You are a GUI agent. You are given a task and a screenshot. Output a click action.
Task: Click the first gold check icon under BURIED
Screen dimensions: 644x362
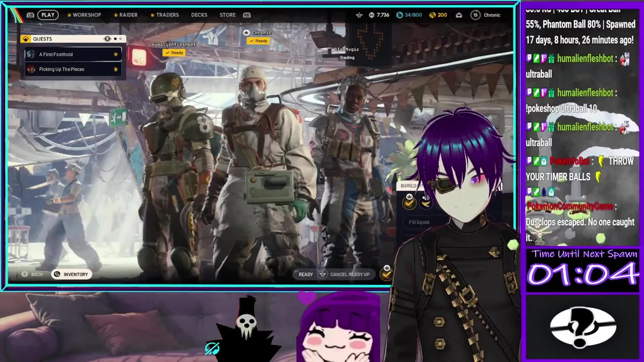pos(410,202)
